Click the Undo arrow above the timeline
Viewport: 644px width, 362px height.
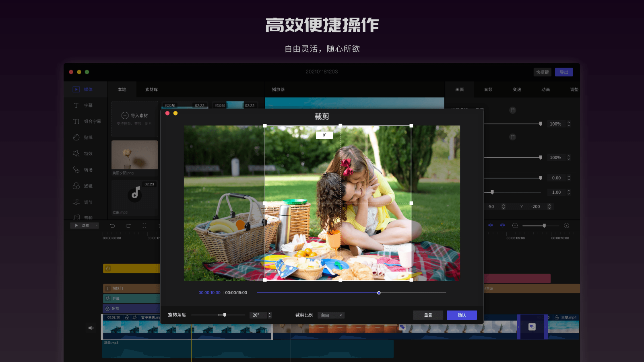[x=112, y=226]
